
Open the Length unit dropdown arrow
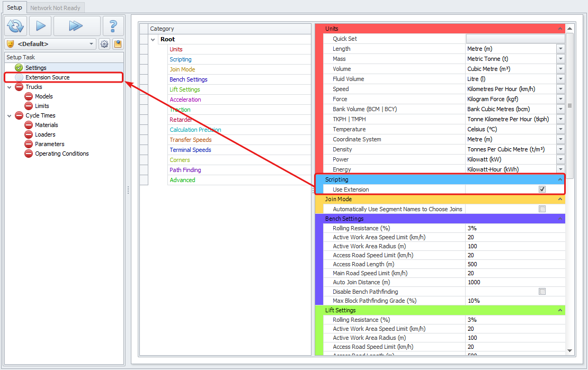(560, 49)
